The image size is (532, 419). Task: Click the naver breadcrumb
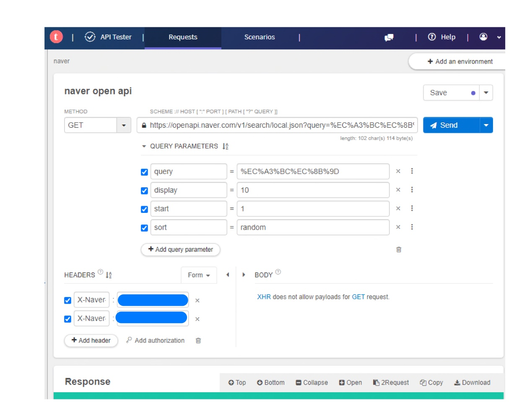62,61
